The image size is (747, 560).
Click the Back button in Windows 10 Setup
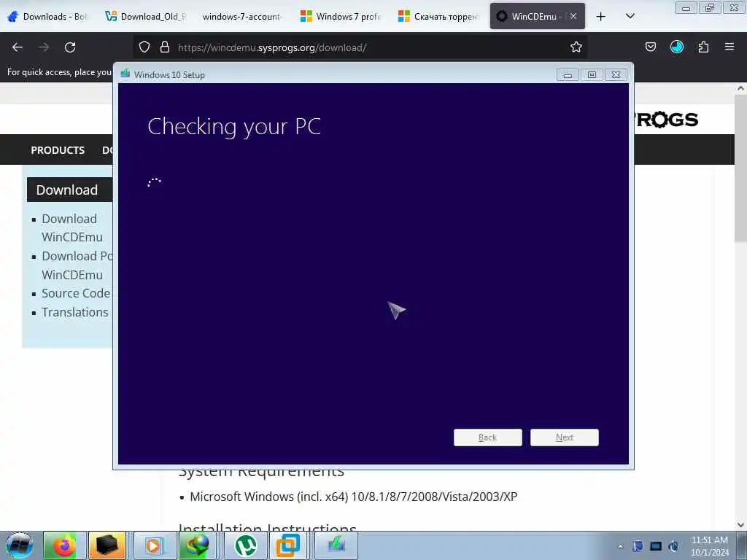tap(487, 437)
